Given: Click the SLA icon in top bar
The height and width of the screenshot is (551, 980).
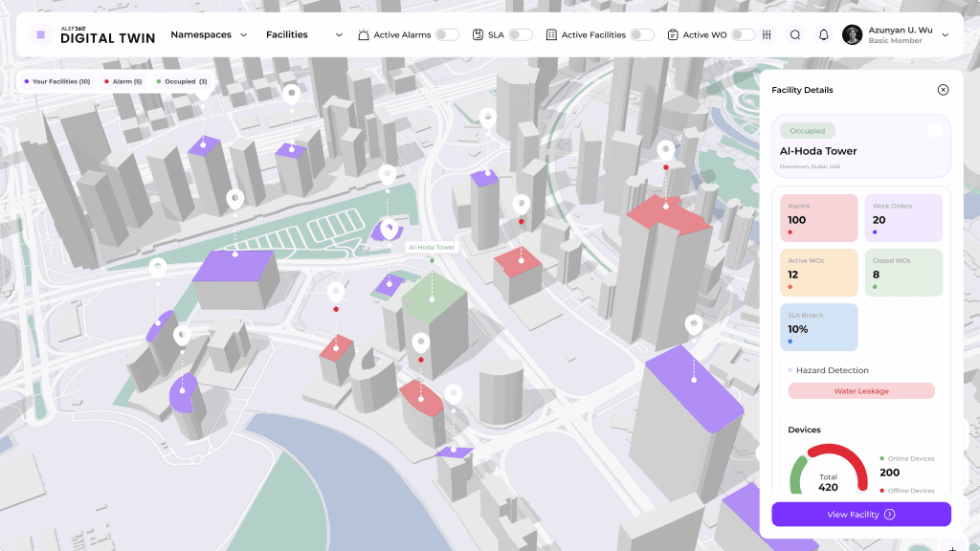Looking at the screenshot, I should pyautogui.click(x=479, y=35).
